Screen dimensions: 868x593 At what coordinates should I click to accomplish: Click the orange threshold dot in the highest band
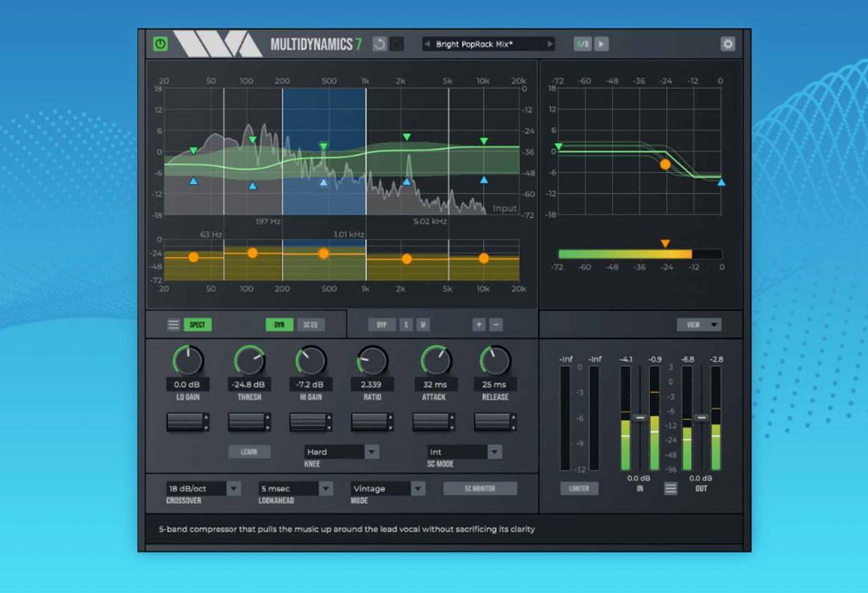click(x=484, y=258)
